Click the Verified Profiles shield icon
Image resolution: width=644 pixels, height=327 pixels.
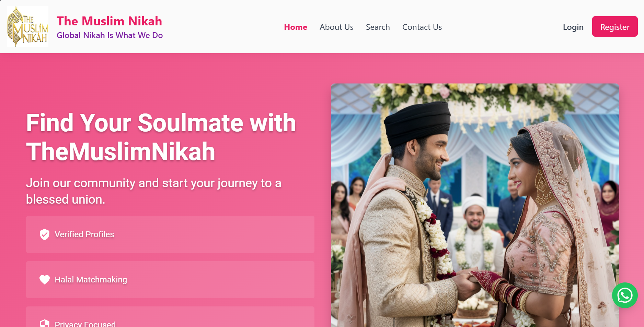pyautogui.click(x=45, y=234)
